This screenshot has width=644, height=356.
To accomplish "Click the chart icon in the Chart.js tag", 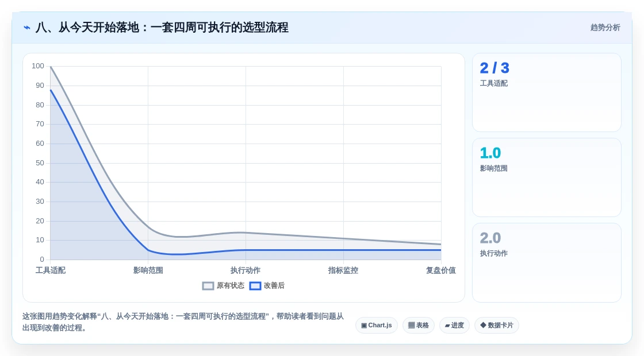I will (x=364, y=325).
